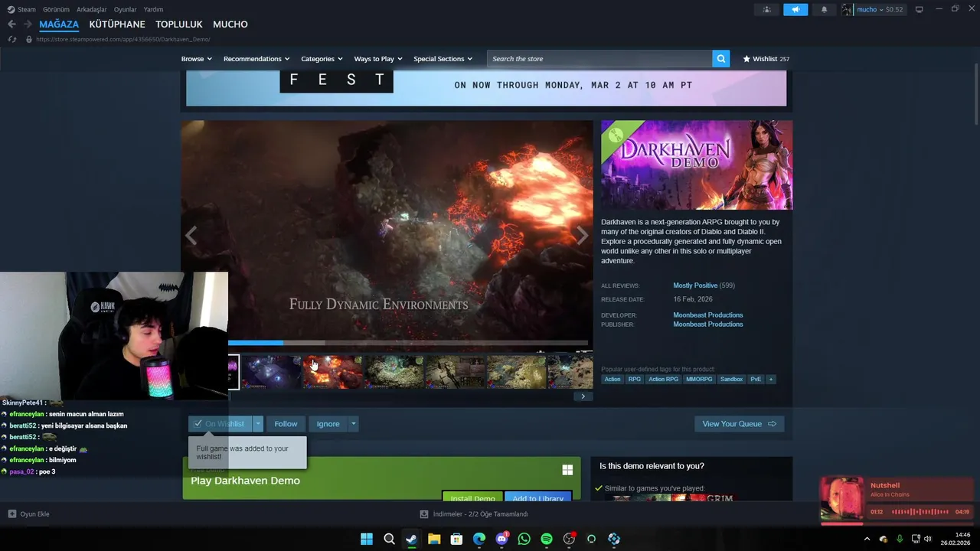Click the trailer video progress bar

pyautogui.click(x=408, y=343)
